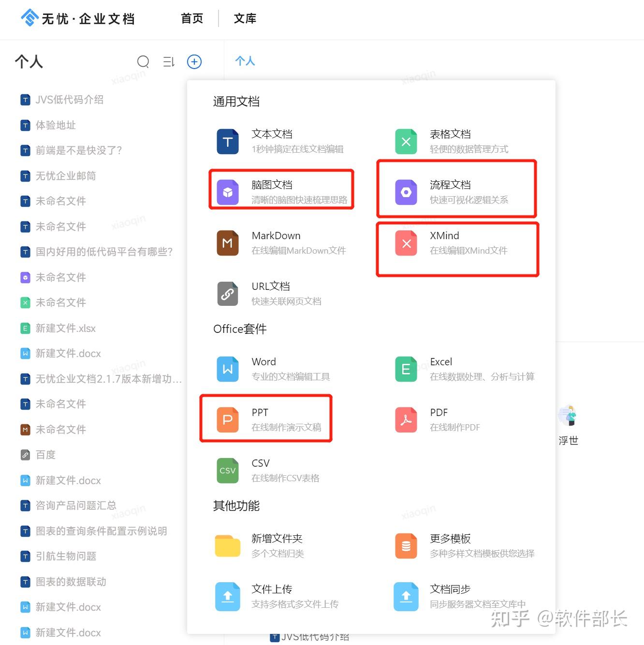The width and height of the screenshot is (644, 645).
Task: Open 百度 URL document
Action: pos(45,455)
